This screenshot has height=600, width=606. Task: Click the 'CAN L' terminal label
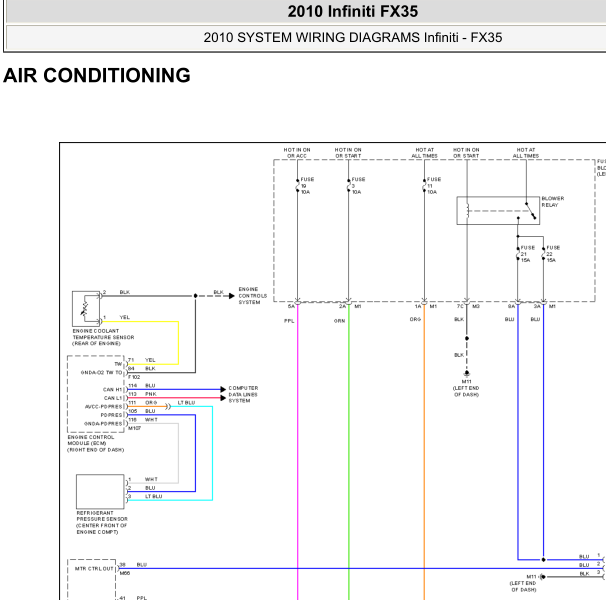[x=112, y=398]
